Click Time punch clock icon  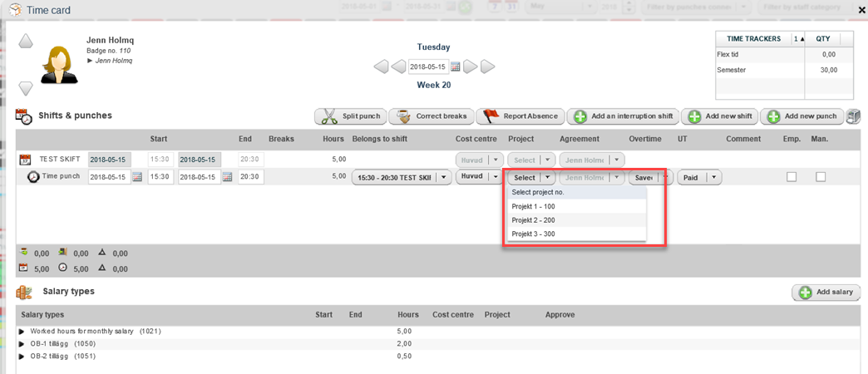[33, 177]
